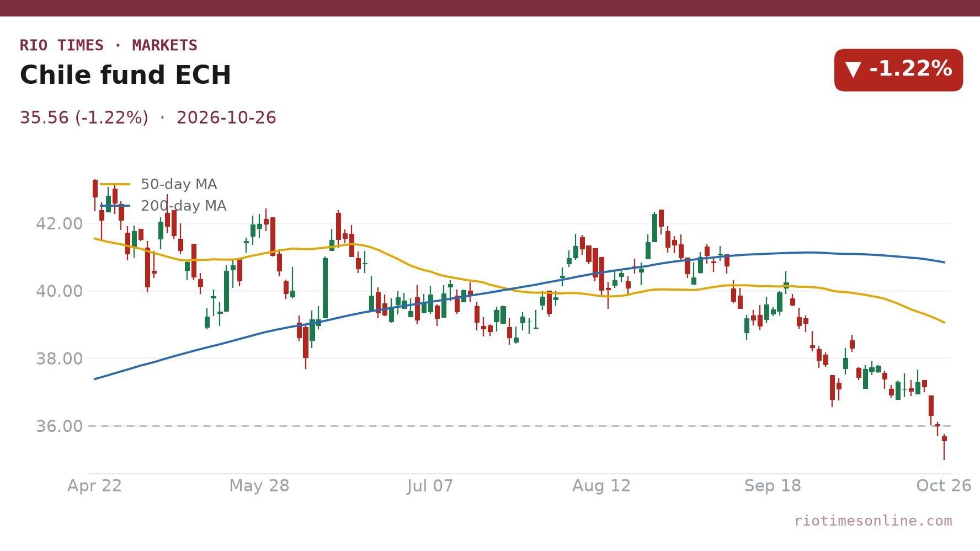Click the 42.00 y-axis label
This screenshot has width=980, height=551.
click(x=59, y=224)
